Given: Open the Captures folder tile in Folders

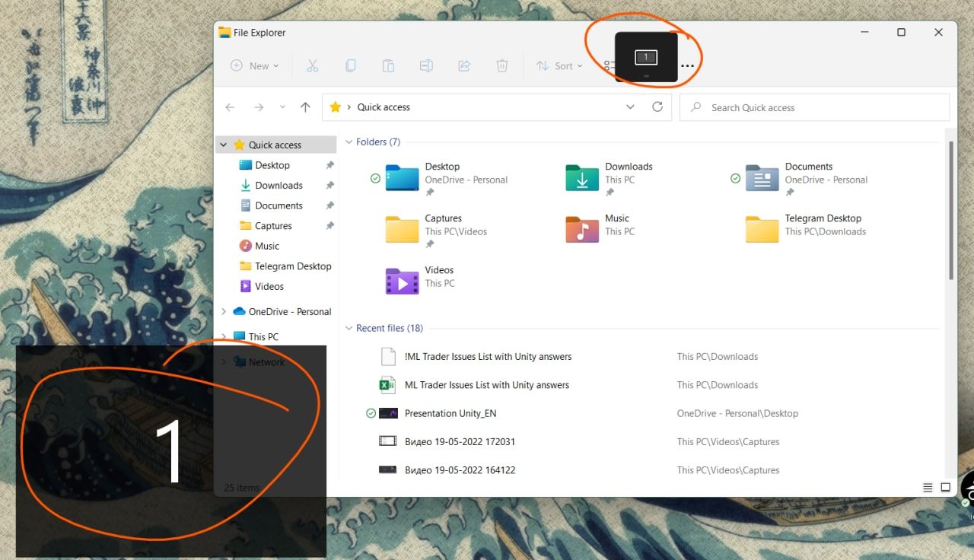Looking at the screenshot, I should point(436,231).
